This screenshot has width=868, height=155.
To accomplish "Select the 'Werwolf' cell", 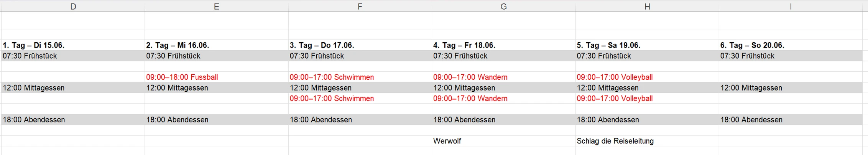I will tap(503, 141).
